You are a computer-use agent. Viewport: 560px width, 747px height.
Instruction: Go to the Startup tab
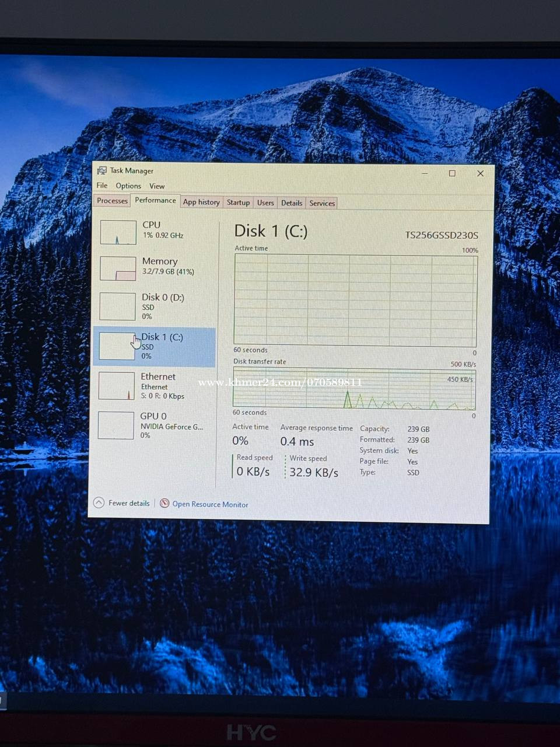(238, 203)
